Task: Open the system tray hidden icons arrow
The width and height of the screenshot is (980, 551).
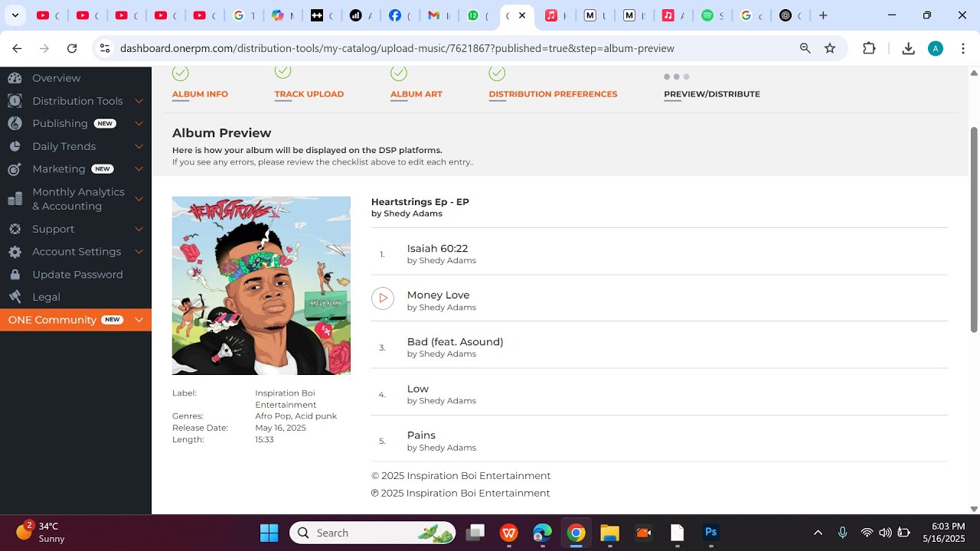Action: [x=818, y=533]
